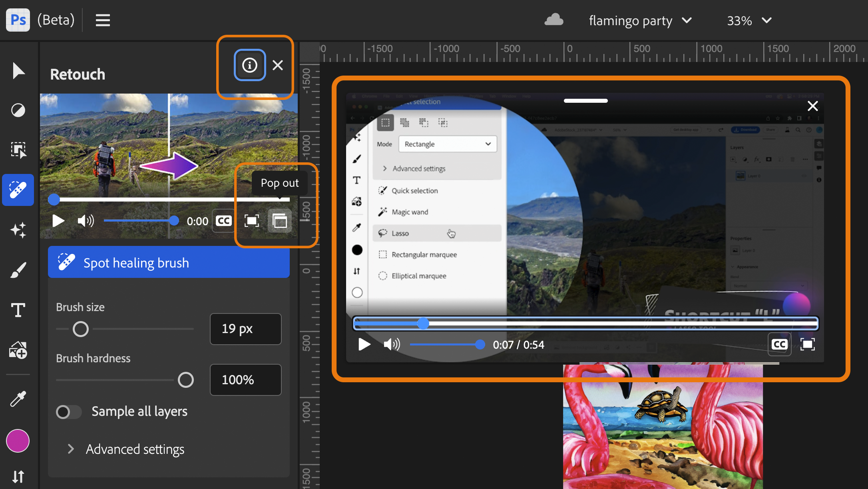This screenshot has width=868, height=489.
Task: Enable Sample all layers
Action: point(68,412)
